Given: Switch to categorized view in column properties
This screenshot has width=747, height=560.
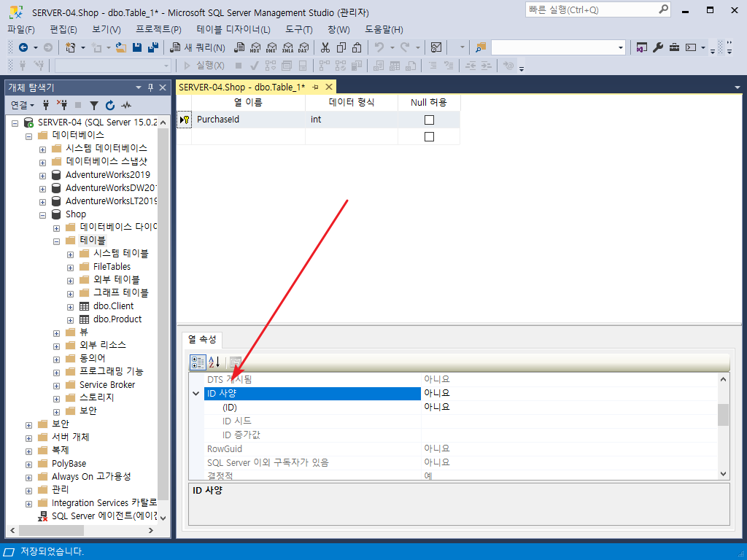Looking at the screenshot, I should coord(198,362).
